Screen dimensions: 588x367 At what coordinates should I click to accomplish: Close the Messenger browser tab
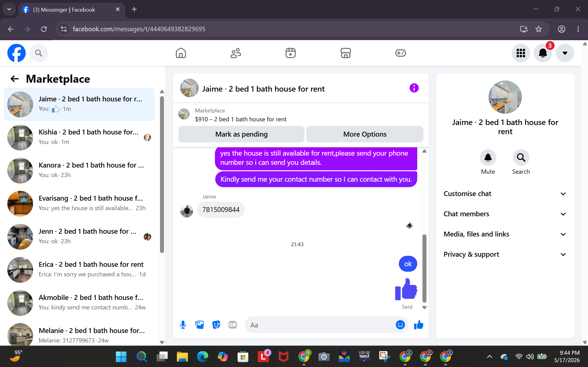(x=118, y=9)
